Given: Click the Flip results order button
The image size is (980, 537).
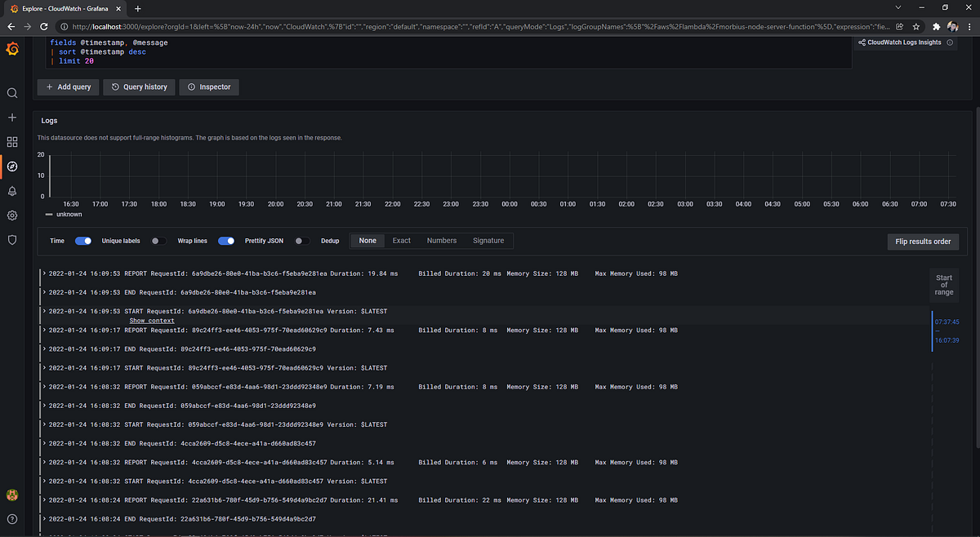Looking at the screenshot, I should coord(923,242).
